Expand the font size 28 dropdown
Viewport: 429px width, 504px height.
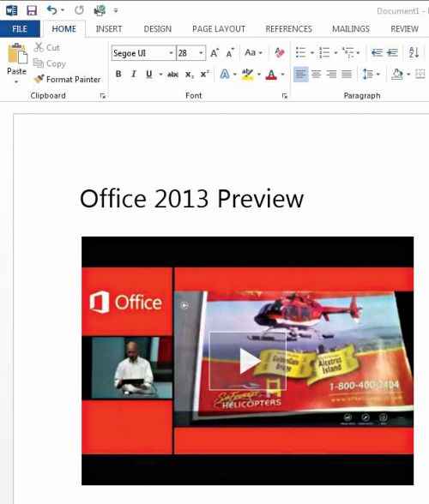pyautogui.click(x=201, y=53)
